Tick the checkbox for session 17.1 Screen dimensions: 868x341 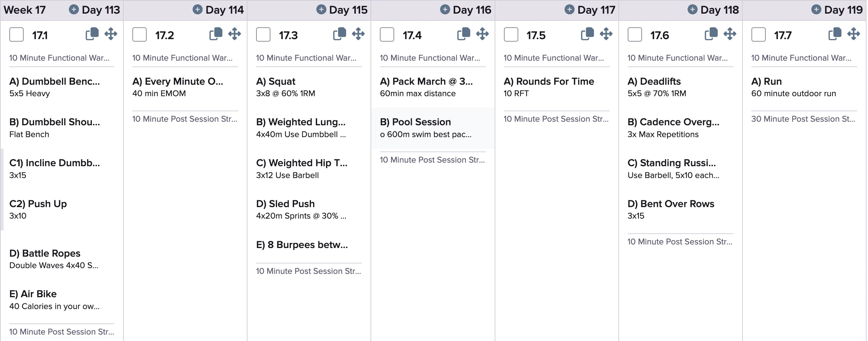tap(16, 35)
